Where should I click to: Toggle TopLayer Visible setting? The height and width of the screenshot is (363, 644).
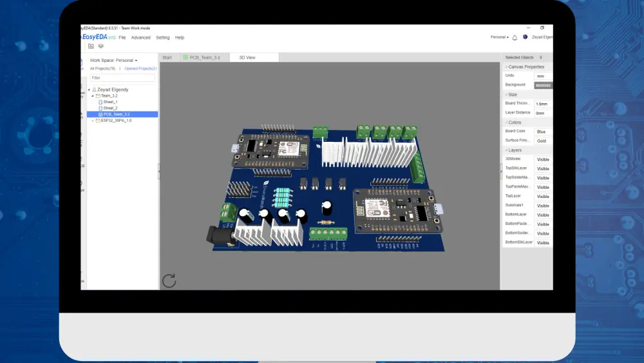coord(543,197)
